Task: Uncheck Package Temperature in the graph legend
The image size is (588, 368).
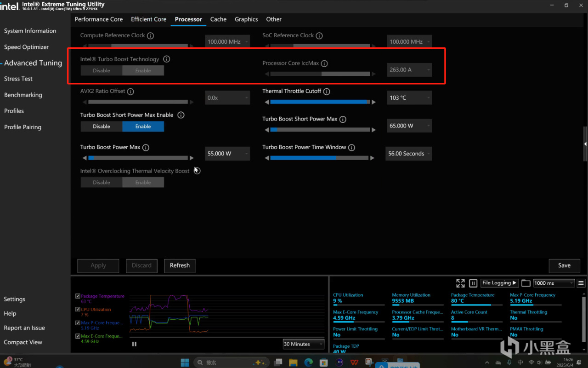Action: pos(78,296)
